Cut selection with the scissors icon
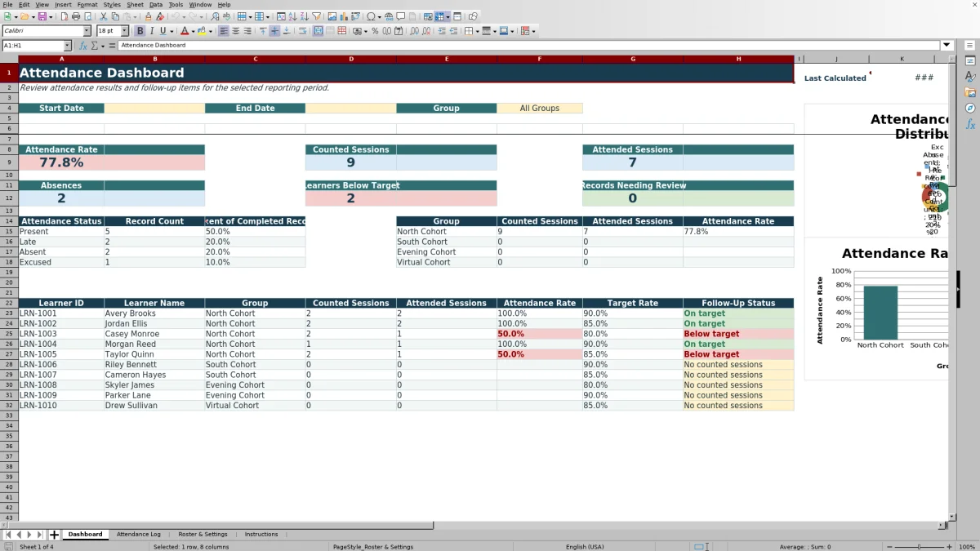Viewport: 980px width, 551px height. click(x=103, y=16)
